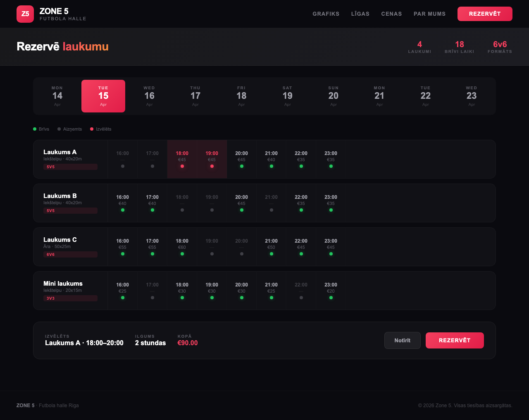The height and width of the screenshot is (420, 529).
Task: Open Par mums in navigation
Action: (429, 14)
